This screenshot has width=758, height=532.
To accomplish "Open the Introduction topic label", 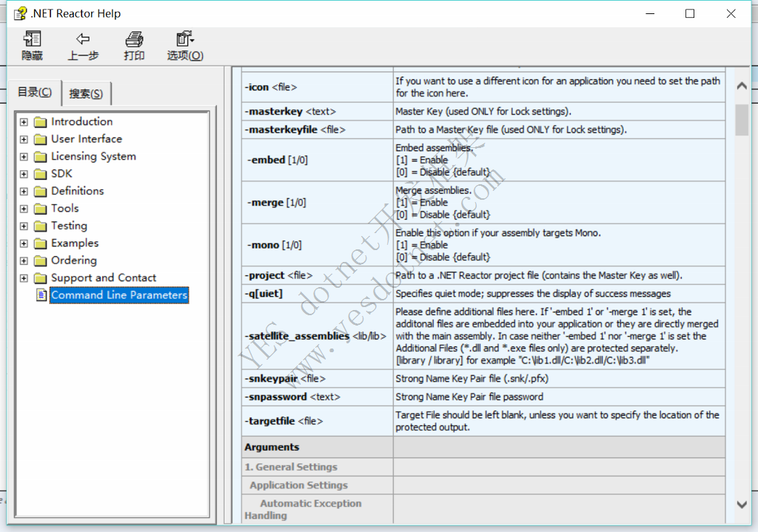I will (x=81, y=122).
